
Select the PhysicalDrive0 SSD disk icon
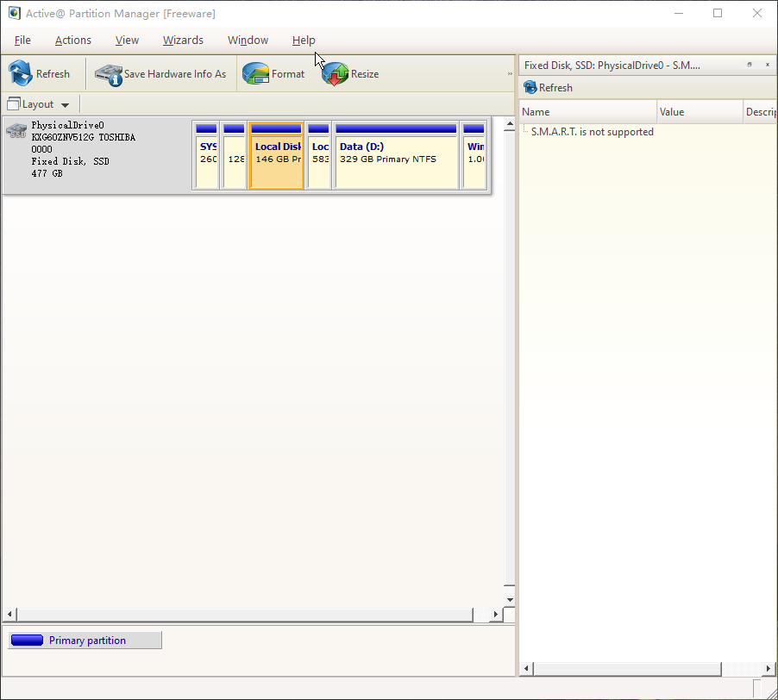coord(16,130)
